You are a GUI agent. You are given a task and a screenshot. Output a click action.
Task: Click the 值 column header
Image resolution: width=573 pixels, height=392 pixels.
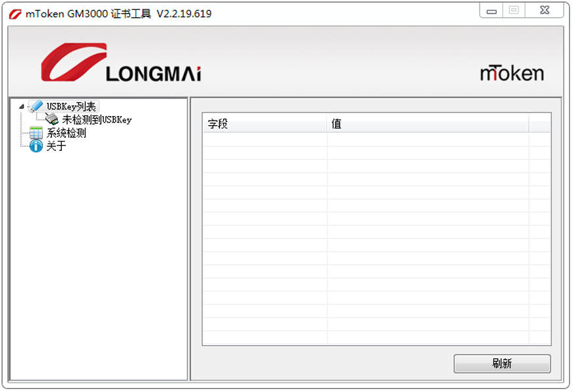pos(427,124)
